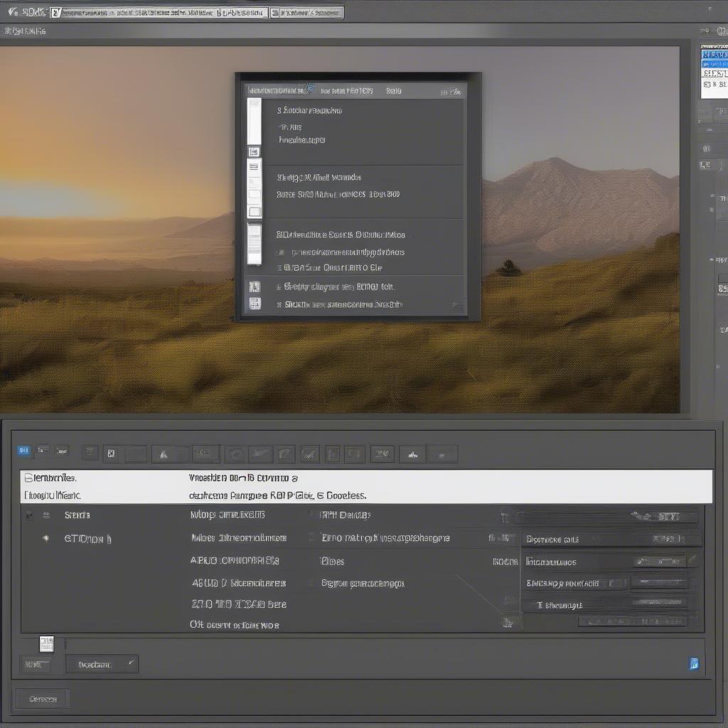This screenshot has width=728, height=728.
Task: Click the pencil edit icon beside the top slider
Action: (693, 560)
